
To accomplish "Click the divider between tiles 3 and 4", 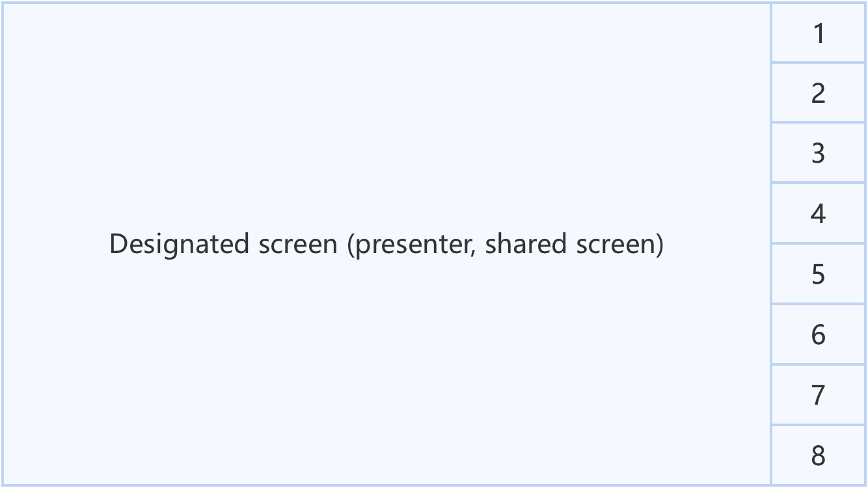I will click(818, 183).
